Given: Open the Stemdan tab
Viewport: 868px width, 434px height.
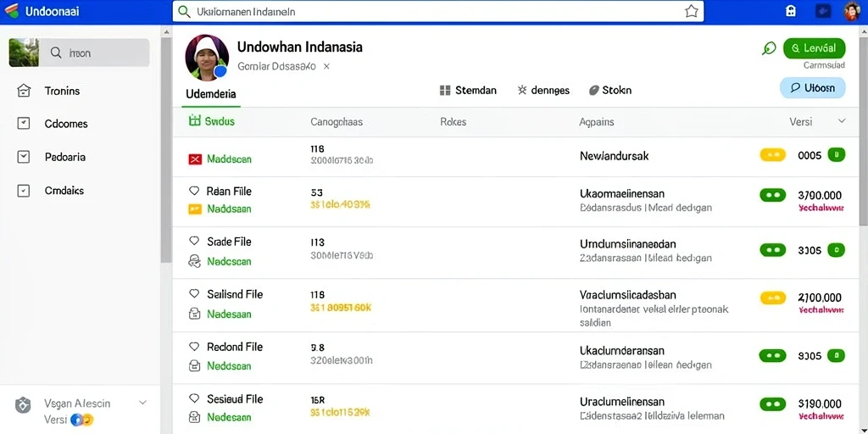Looking at the screenshot, I should [x=468, y=90].
